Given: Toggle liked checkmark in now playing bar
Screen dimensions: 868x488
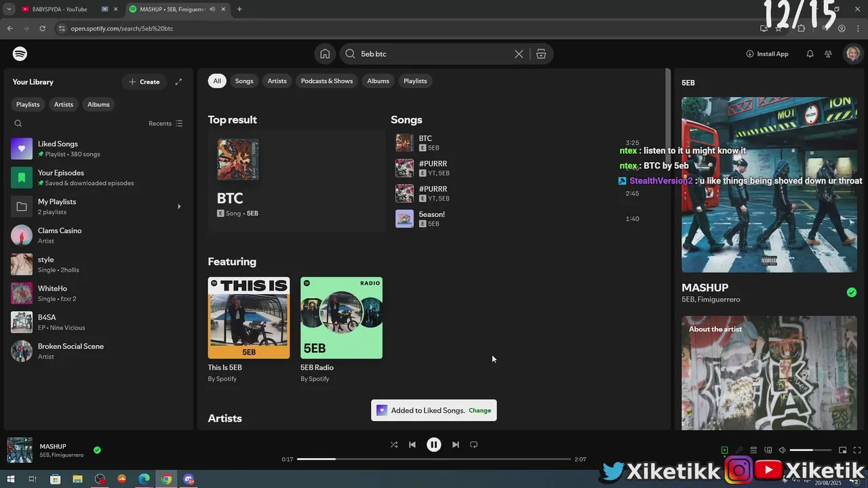Looking at the screenshot, I should pos(97,450).
